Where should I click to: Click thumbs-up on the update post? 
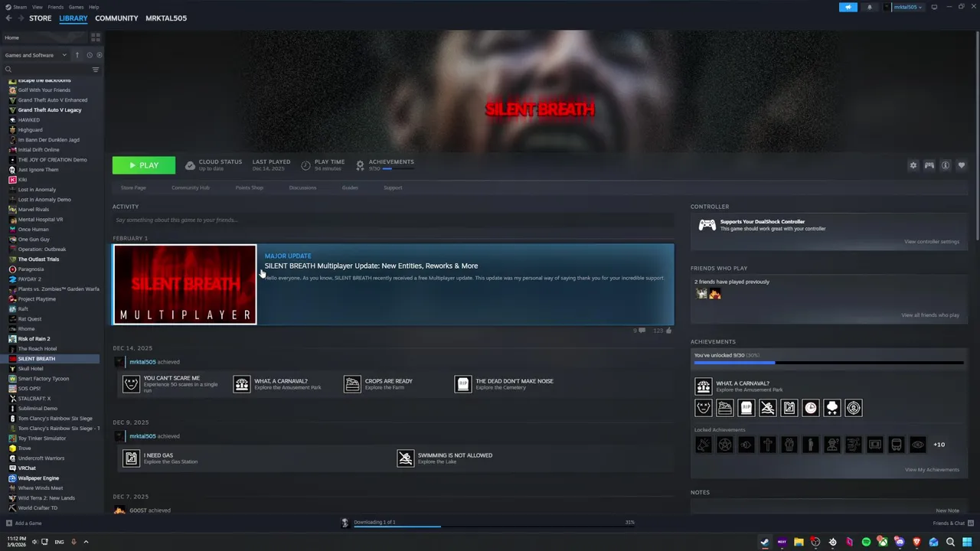pos(668,331)
